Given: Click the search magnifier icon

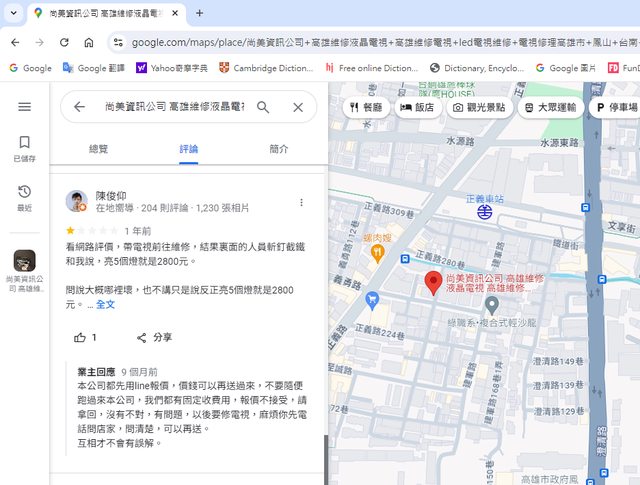Looking at the screenshot, I should pos(263,107).
